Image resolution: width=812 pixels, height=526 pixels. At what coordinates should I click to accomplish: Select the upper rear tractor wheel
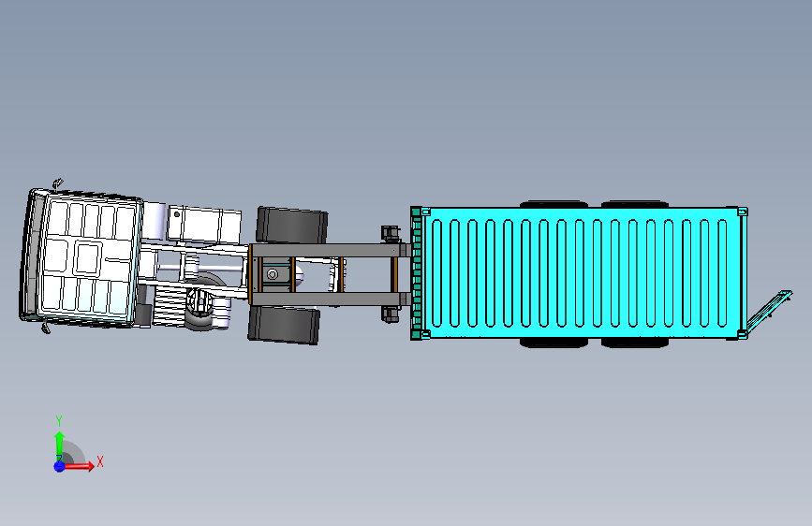tap(292, 226)
